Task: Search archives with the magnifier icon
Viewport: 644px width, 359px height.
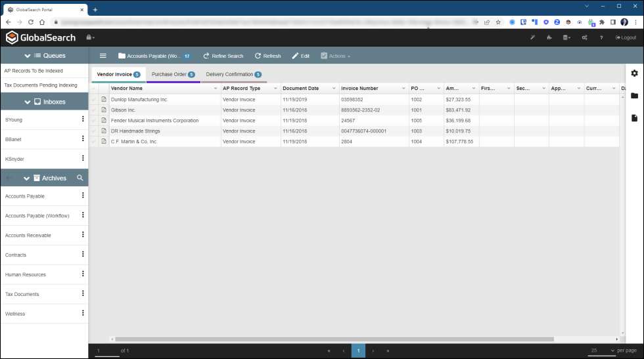Action: tap(80, 178)
